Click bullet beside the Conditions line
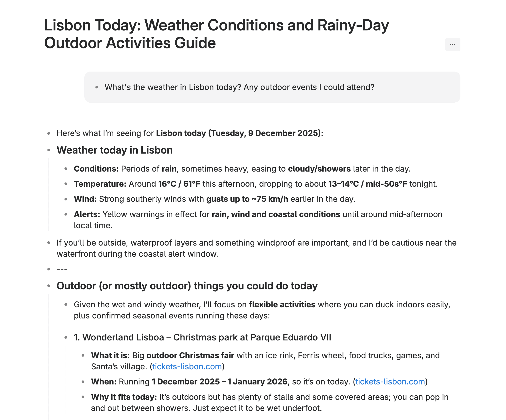 coord(66,169)
